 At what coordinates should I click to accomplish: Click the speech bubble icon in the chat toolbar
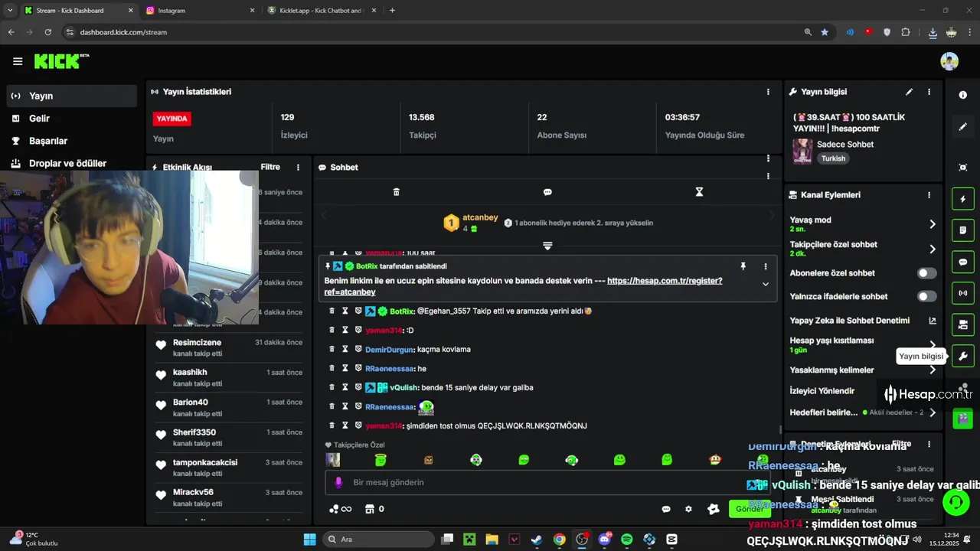point(547,192)
